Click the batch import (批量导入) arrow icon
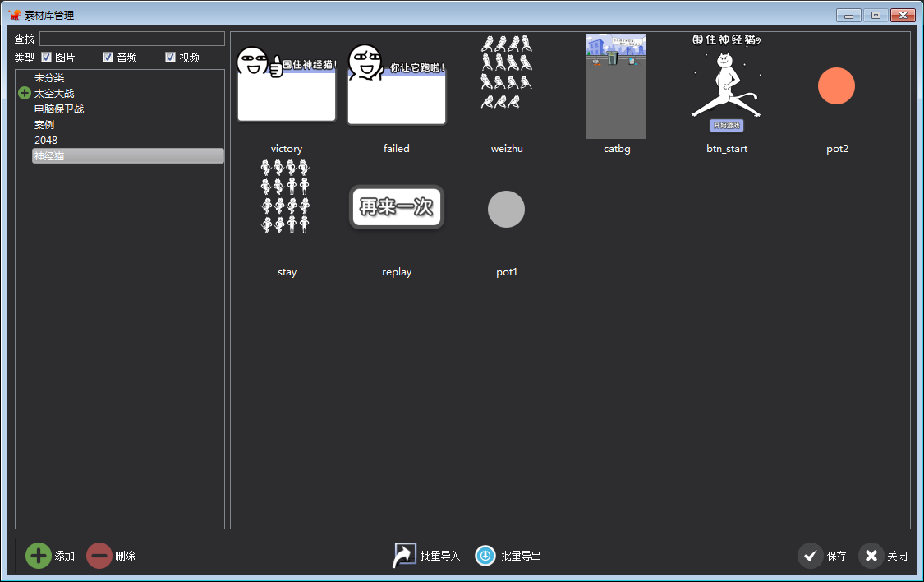This screenshot has height=582, width=924. [404, 556]
